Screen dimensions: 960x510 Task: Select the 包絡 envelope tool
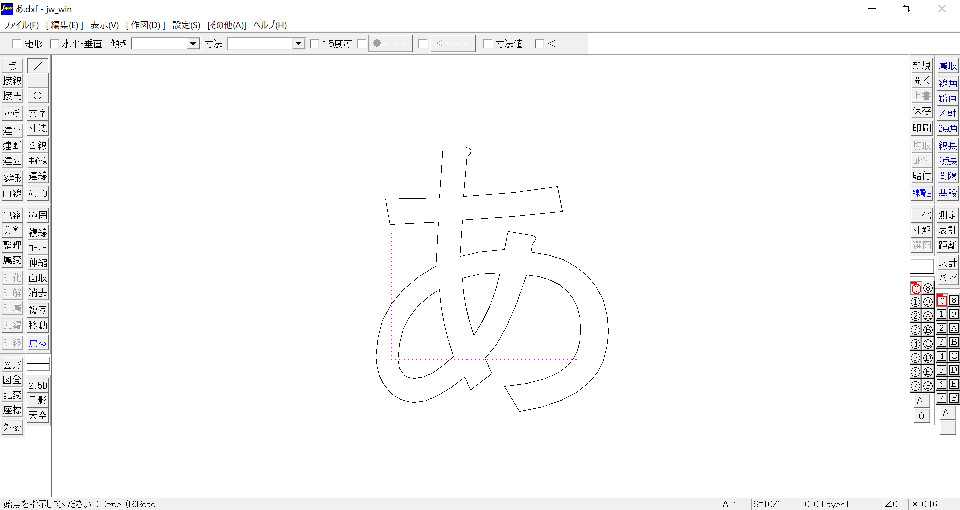point(12,215)
